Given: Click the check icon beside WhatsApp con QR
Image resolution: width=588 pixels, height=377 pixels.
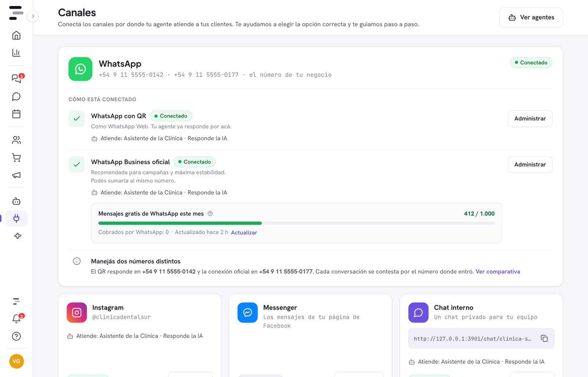Looking at the screenshot, I should point(76,118).
